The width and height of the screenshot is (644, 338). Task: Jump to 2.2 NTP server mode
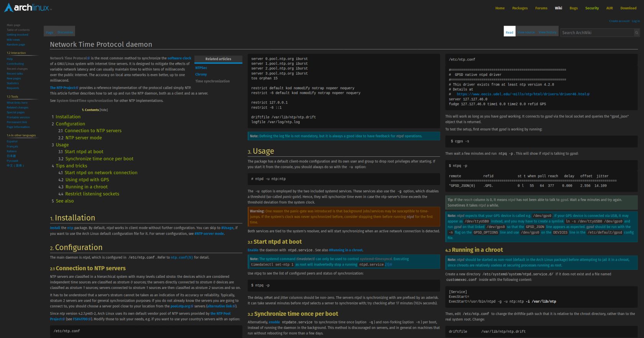80,138
